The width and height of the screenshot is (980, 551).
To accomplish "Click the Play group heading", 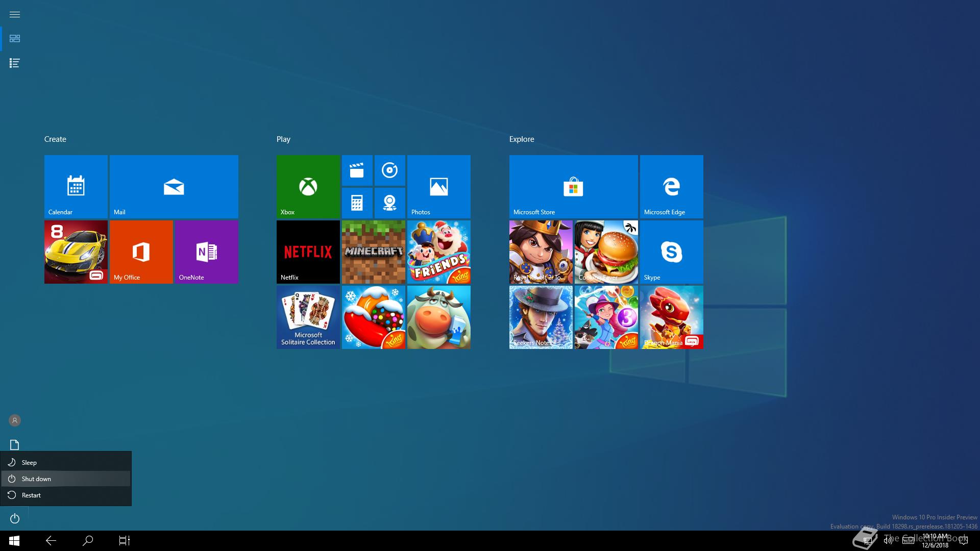I will [283, 139].
